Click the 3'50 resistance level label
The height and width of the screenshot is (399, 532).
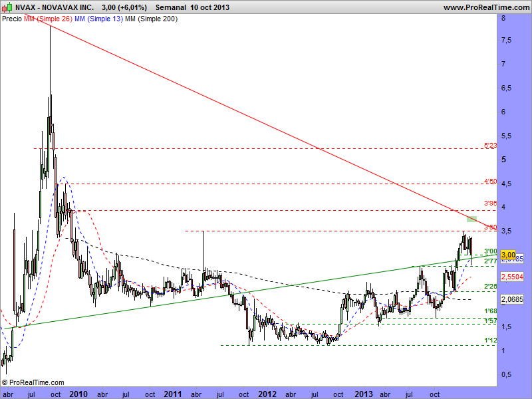(490, 227)
